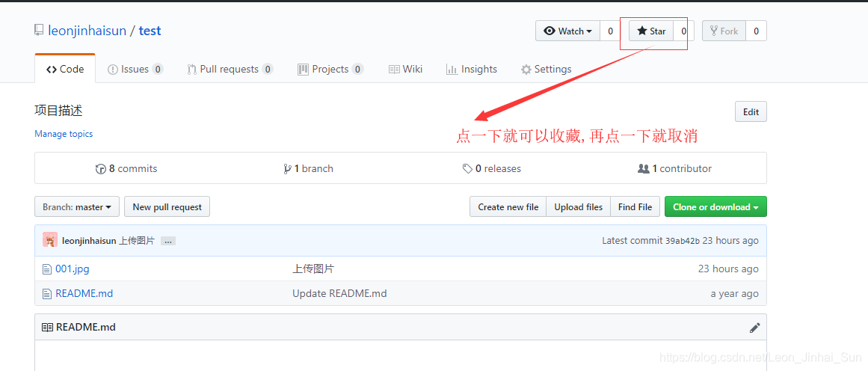This screenshot has width=868, height=371.
Task: Switch to the Code tab
Action: coord(65,70)
